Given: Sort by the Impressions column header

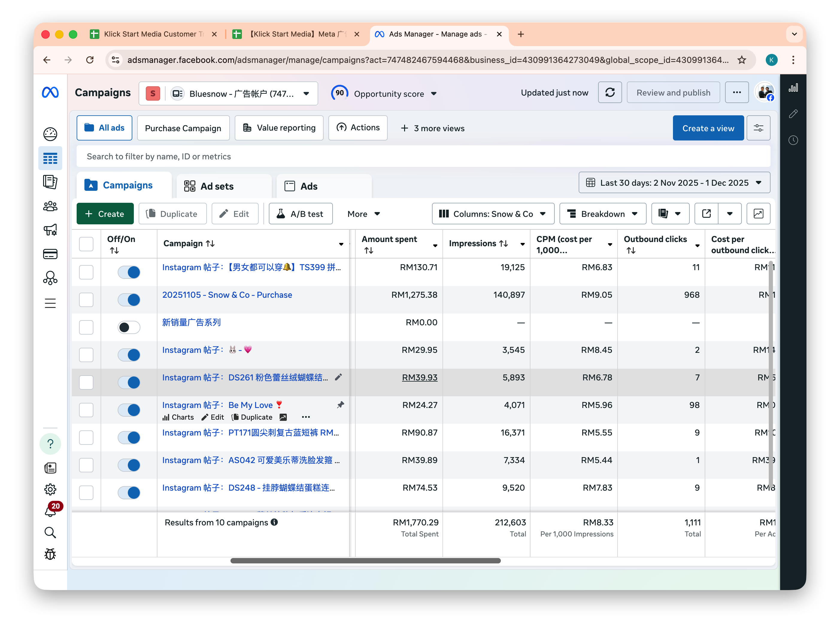Looking at the screenshot, I should click(478, 244).
